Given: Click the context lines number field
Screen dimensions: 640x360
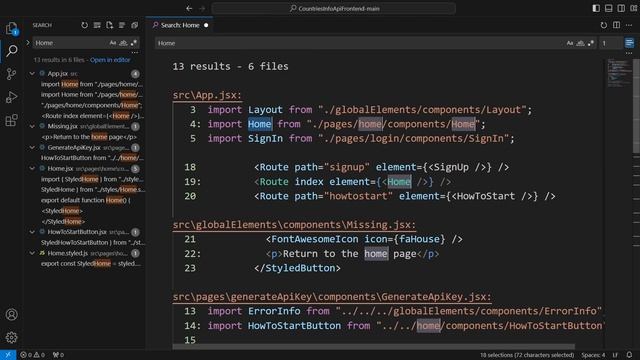Looking at the screenshot, I should (x=611, y=43).
